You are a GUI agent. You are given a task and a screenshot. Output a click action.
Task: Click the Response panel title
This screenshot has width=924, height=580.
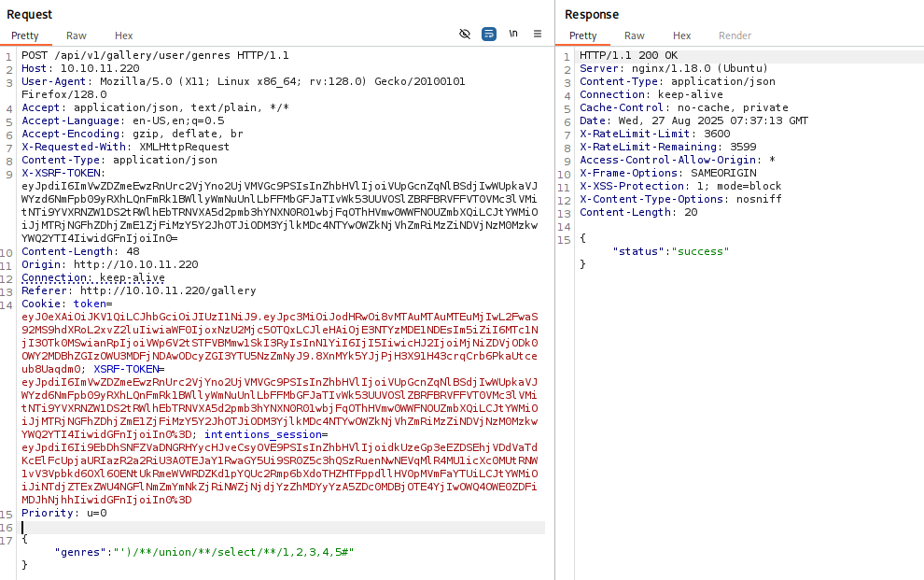592,14
